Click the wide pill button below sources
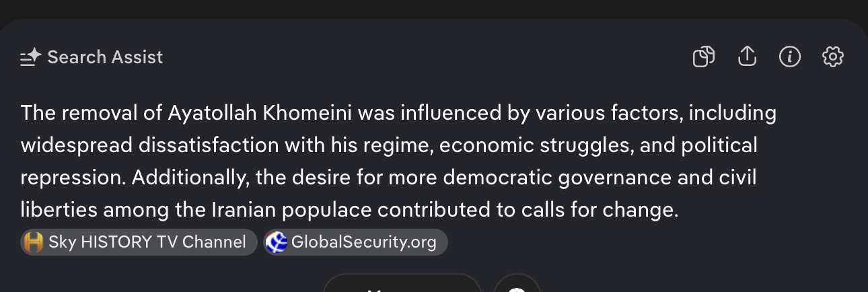The width and height of the screenshot is (868, 292). 402,285
